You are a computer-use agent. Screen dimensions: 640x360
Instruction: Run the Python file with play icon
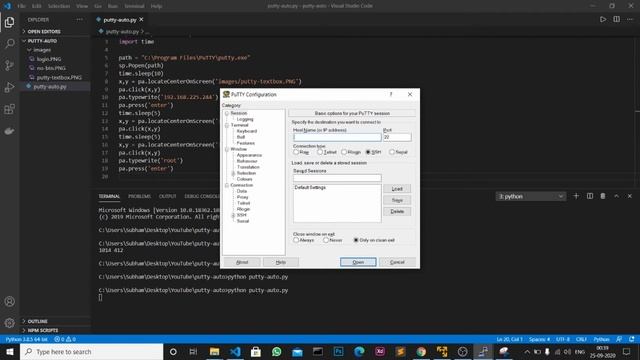pos(603,19)
